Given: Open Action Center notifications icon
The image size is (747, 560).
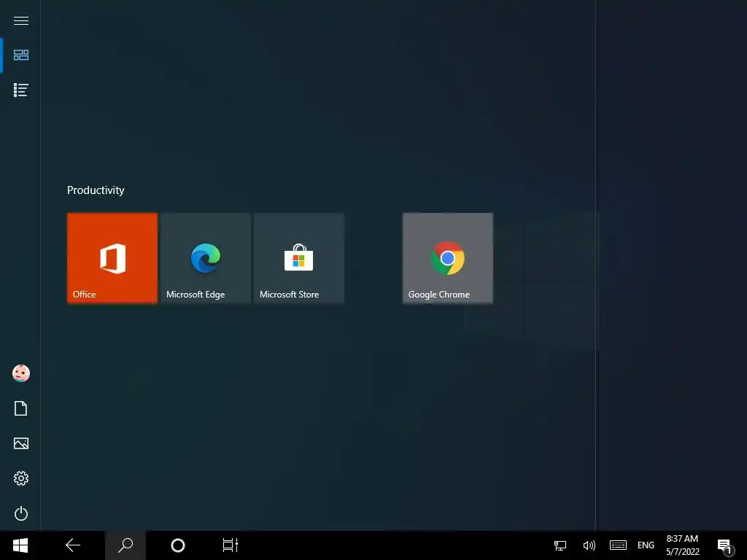Looking at the screenshot, I should [726, 546].
